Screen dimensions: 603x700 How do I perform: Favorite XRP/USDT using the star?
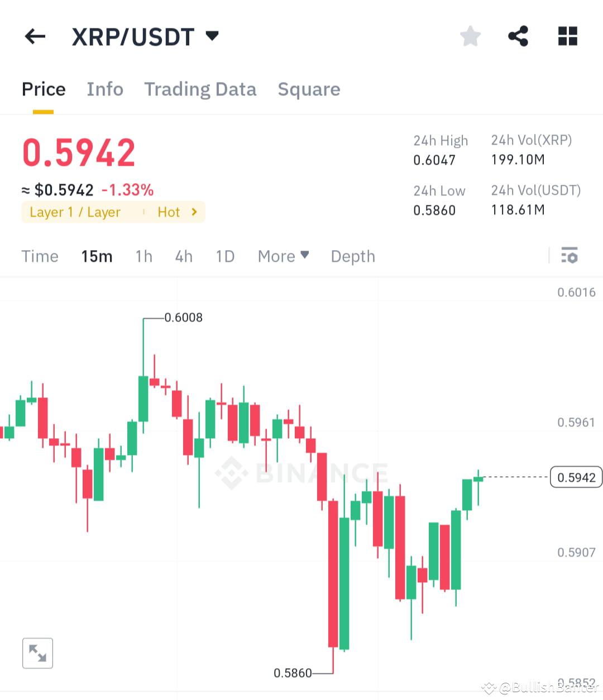click(x=470, y=36)
